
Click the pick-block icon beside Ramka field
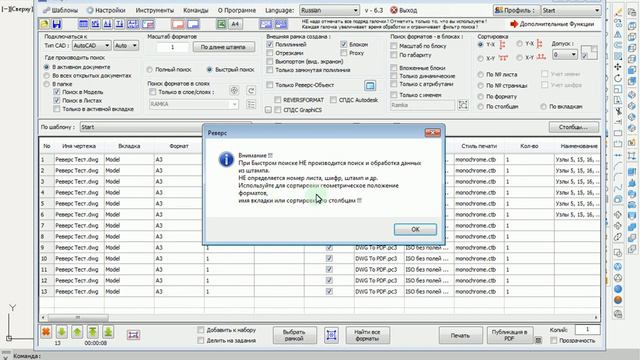pyautogui.click(x=463, y=105)
